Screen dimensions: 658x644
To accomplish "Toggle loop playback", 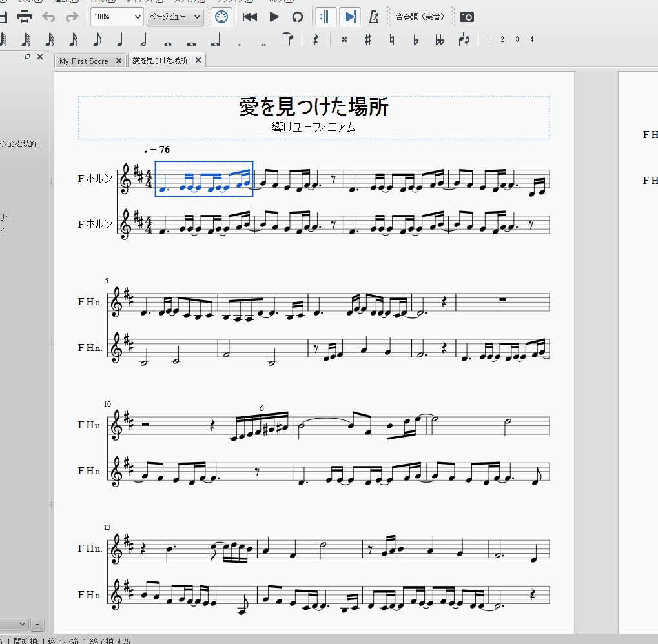I will [297, 17].
